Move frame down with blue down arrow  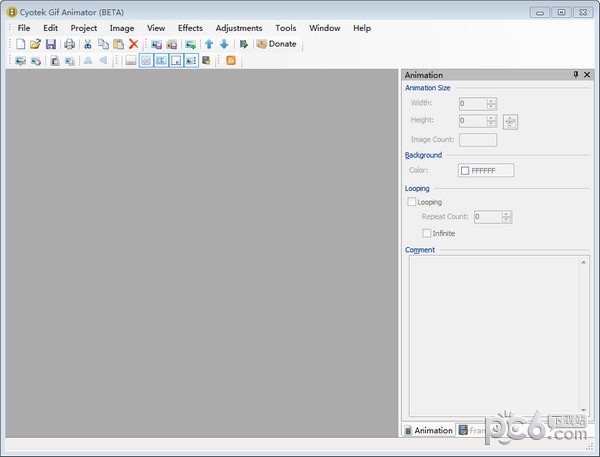[224, 44]
